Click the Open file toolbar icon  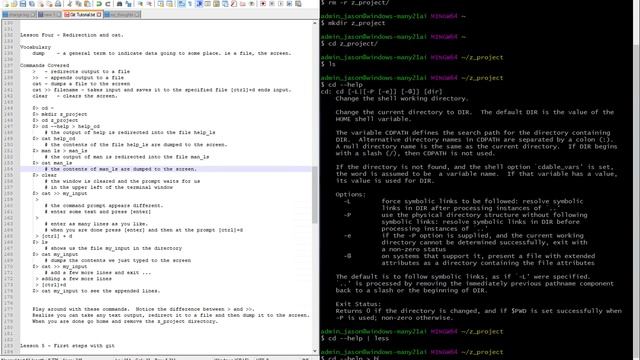tap(14, 4)
